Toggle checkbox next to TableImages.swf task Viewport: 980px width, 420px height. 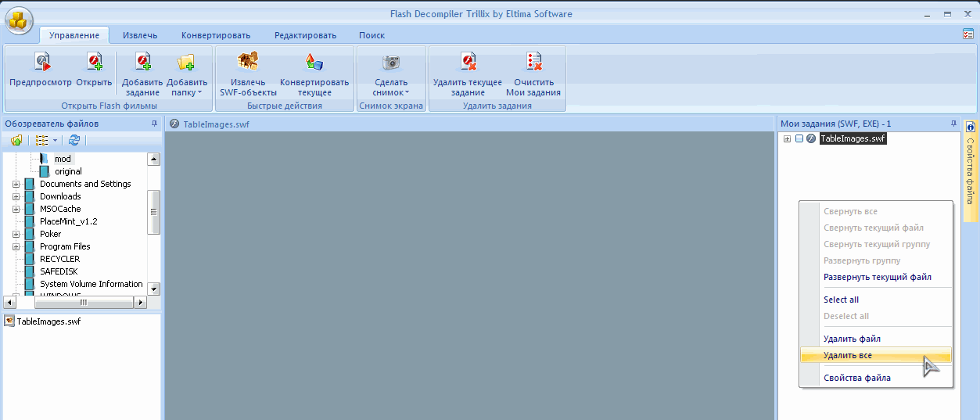[x=799, y=138]
